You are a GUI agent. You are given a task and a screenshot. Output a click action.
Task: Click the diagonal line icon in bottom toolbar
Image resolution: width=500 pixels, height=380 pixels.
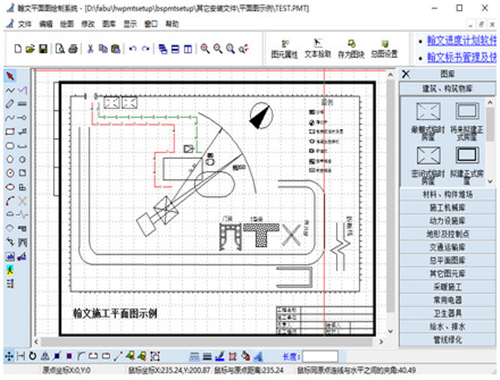[x=118, y=356]
